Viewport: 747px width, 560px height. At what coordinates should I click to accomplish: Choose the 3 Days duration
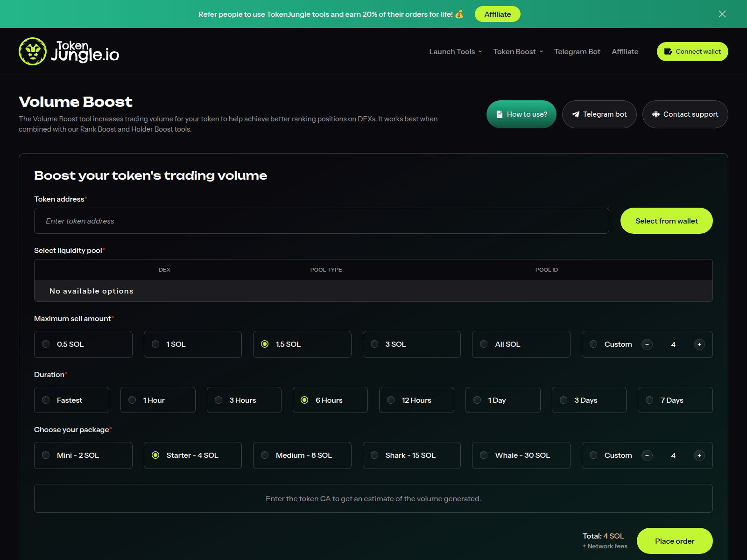(x=589, y=400)
